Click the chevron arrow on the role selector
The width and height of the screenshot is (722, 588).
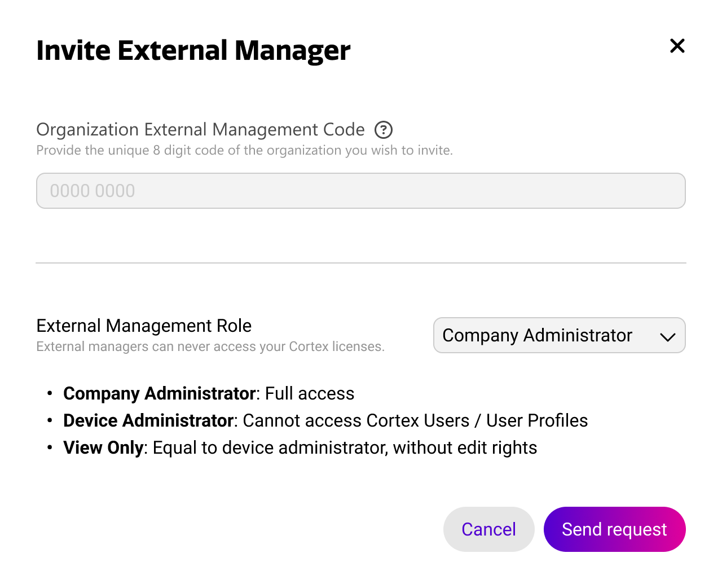[667, 337]
